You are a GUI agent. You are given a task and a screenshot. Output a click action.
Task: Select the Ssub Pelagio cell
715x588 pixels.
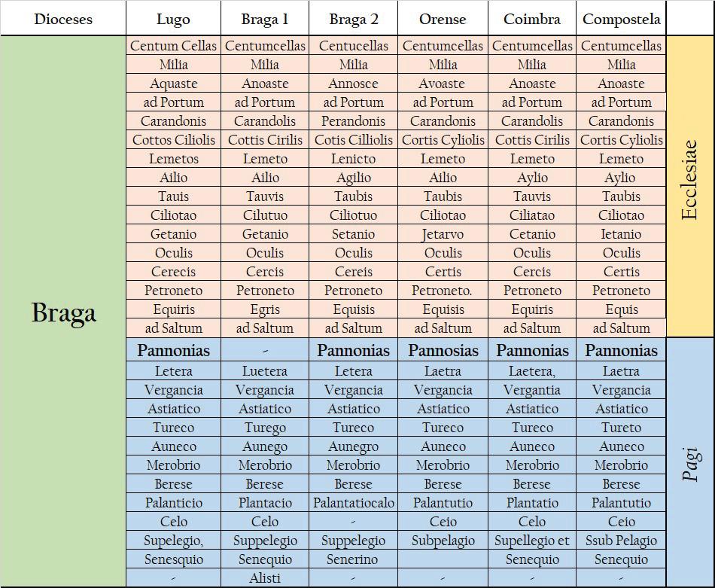[621, 541]
